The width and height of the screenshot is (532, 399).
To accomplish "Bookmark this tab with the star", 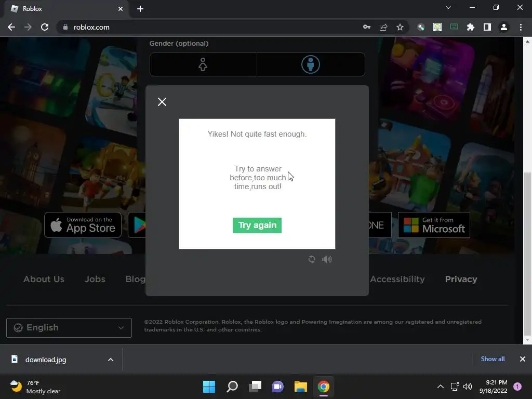I will tap(400, 27).
